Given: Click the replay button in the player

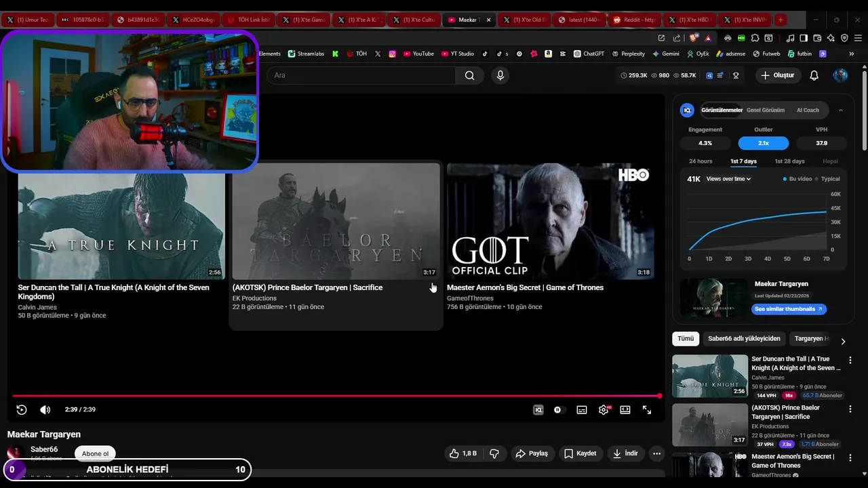Looking at the screenshot, I should 22,409.
